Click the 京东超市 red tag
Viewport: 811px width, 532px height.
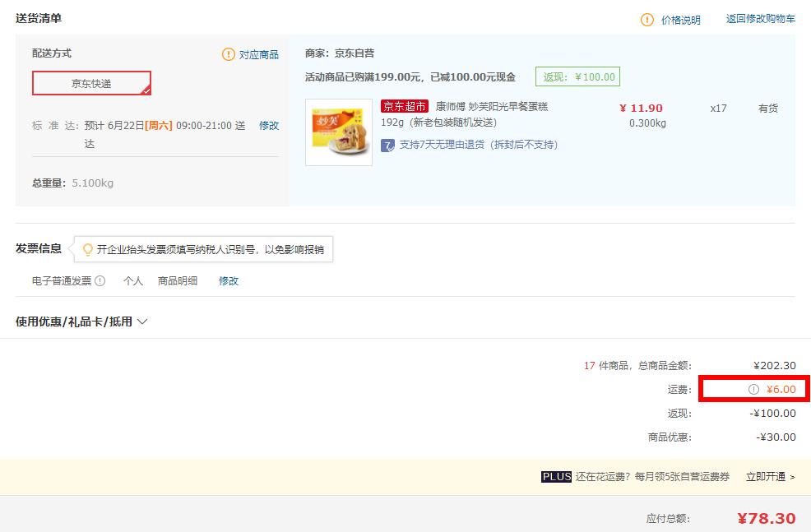click(405, 107)
